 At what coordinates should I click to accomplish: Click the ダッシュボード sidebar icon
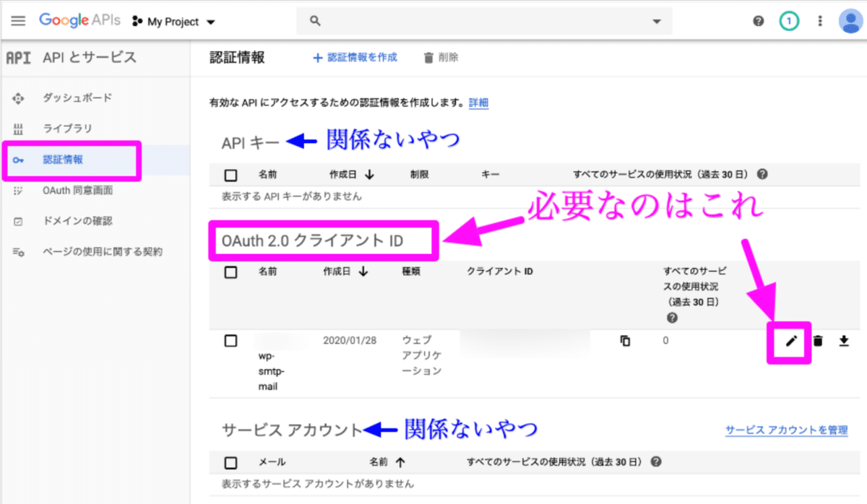click(x=19, y=97)
